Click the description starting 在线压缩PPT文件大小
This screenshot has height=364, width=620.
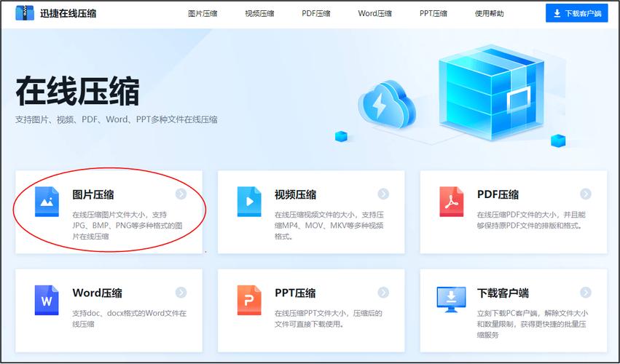[x=329, y=319]
